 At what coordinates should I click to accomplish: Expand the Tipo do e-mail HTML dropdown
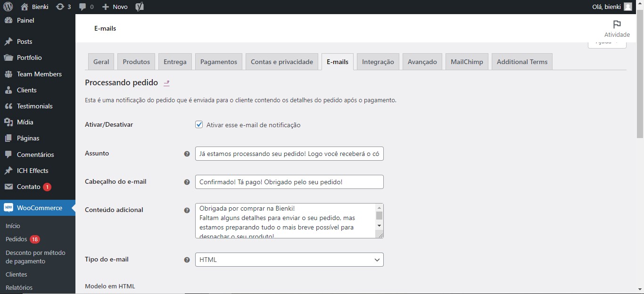point(289,260)
